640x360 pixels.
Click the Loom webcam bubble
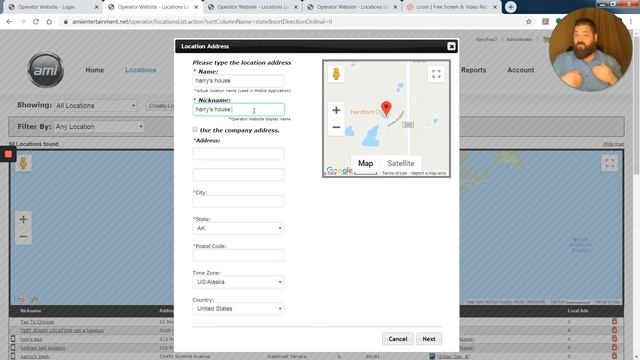coord(590,49)
